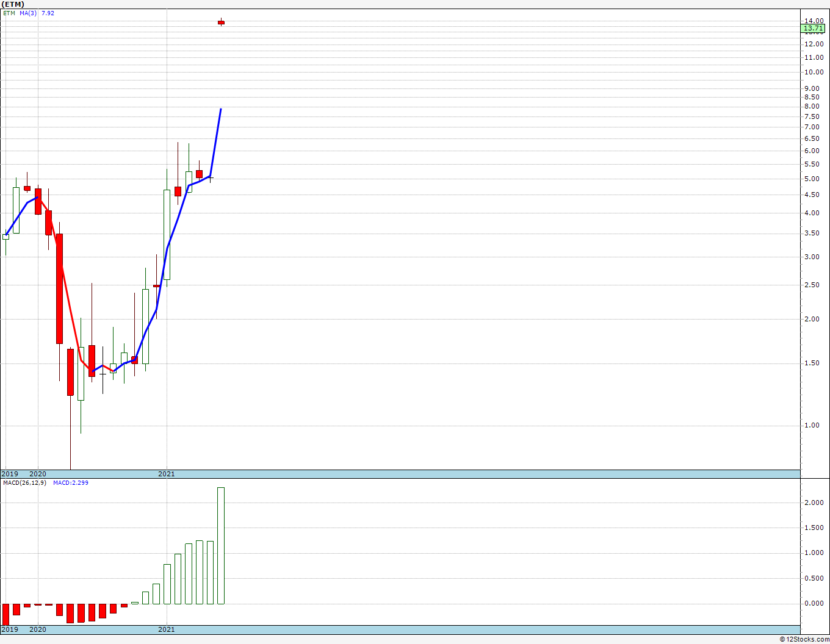Click the latest red candlestick near 14.00
The width and height of the screenshot is (830, 644).
(x=221, y=23)
